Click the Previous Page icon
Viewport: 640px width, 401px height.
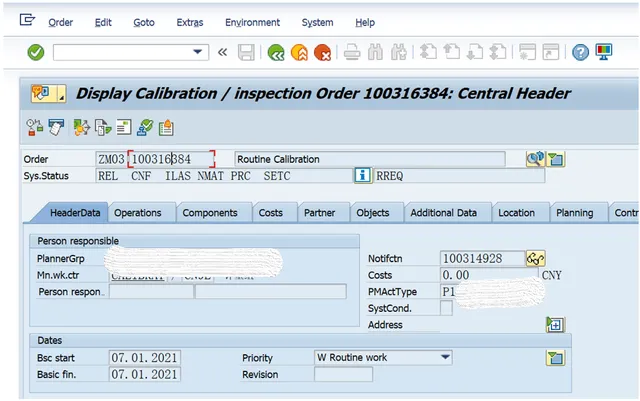coord(451,52)
